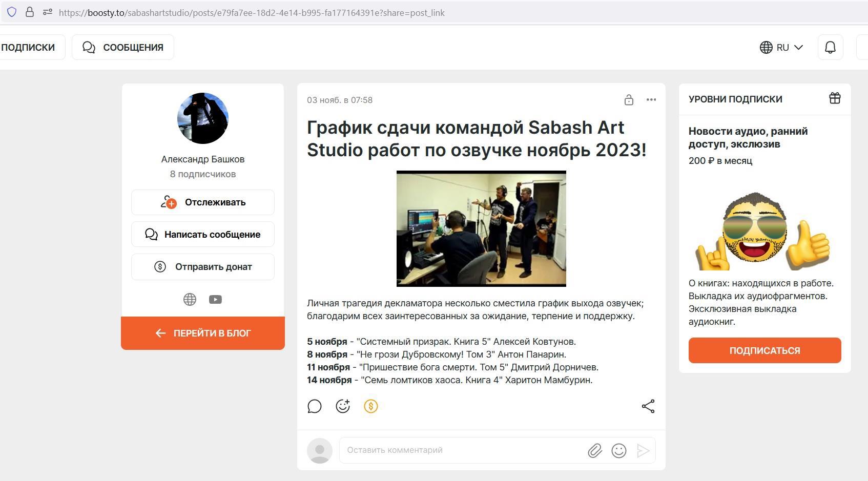
Task: Click the share post icon
Action: (x=648, y=406)
